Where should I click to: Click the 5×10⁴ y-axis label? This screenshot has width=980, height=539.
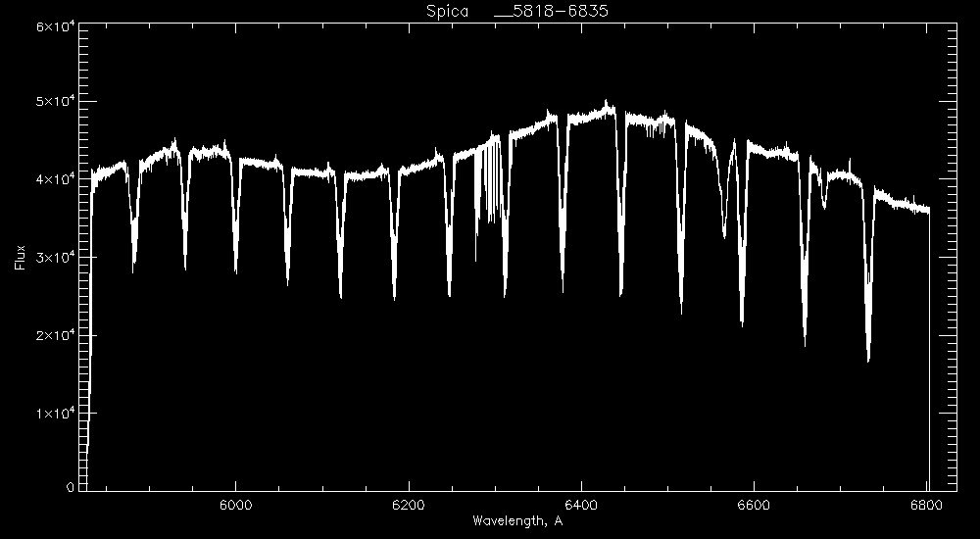coord(55,101)
